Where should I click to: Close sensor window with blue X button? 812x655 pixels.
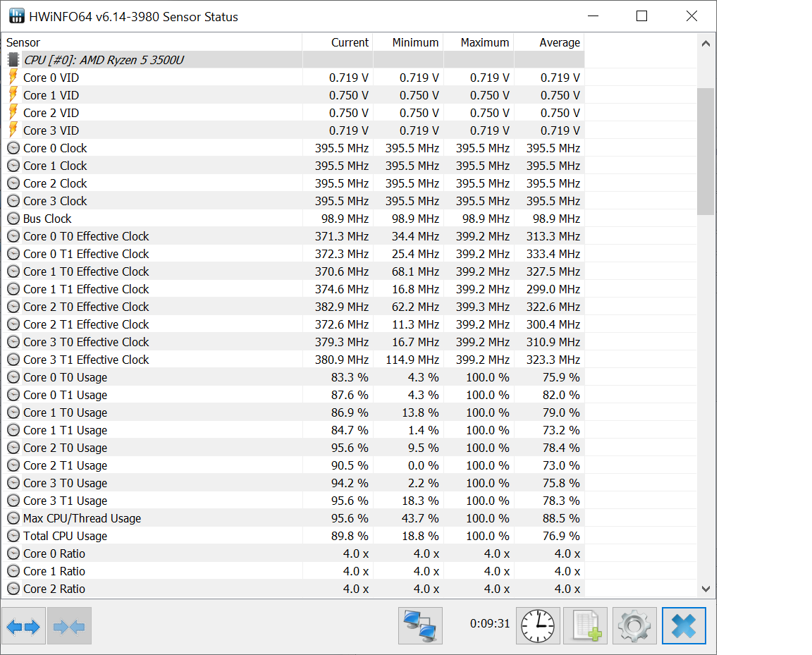[684, 626]
